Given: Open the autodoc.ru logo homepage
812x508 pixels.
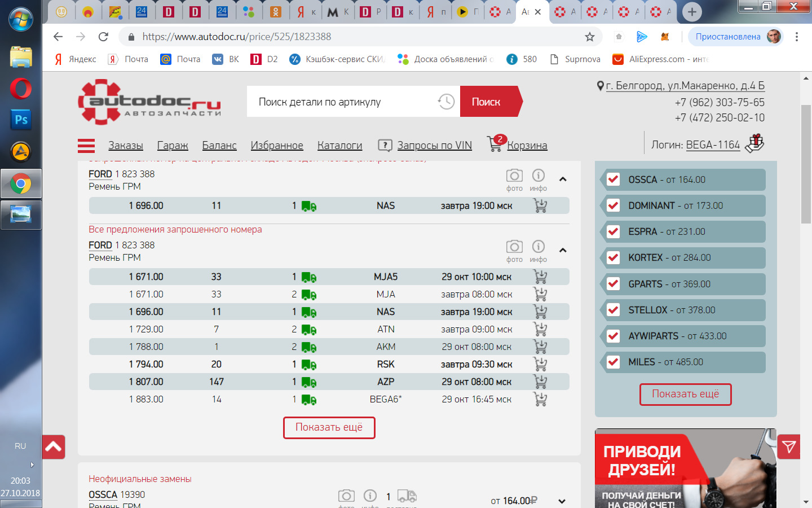Looking at the screenshot, I should point(149,102).
